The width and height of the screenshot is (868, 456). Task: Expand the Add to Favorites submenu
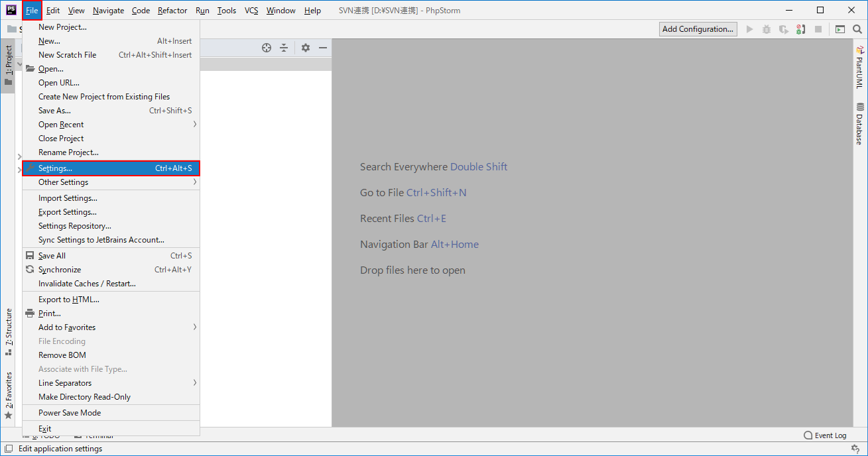tap(111, 327)
